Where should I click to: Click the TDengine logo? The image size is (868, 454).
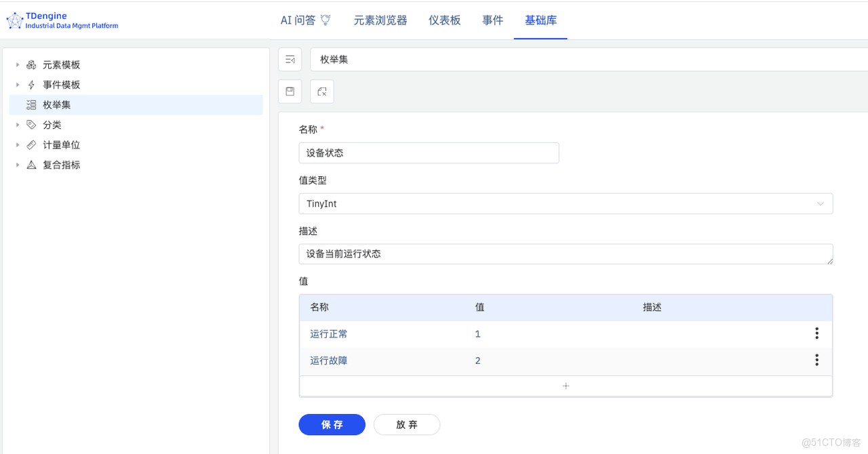pos(62,20)
